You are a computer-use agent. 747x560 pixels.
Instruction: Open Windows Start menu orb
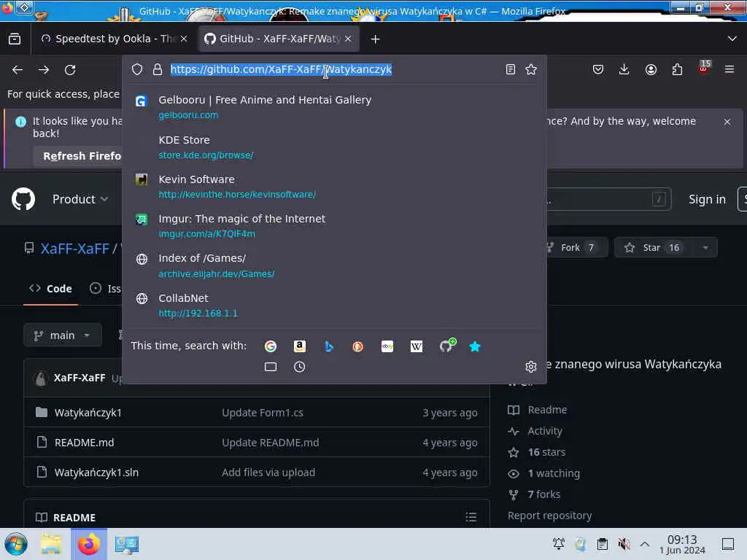[16, 544]
